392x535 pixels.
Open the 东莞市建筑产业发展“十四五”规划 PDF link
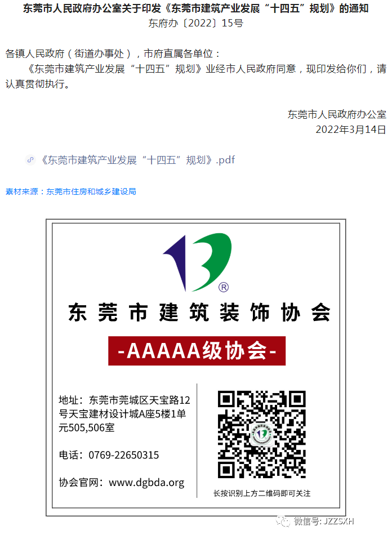(138, 160)
